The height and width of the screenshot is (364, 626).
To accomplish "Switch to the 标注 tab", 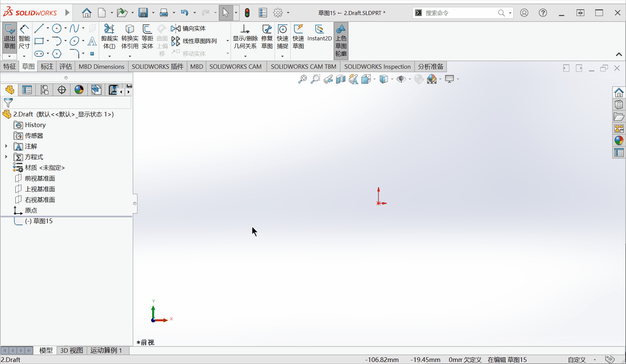I will coord(47,66).
